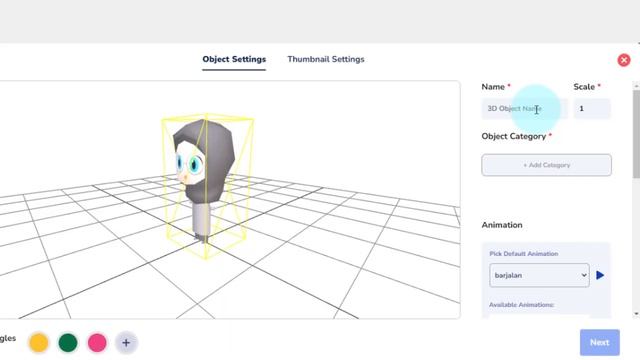Click the Add Category button
The width and height of the screenshot is (640, 360).
(x=546, y=165)
